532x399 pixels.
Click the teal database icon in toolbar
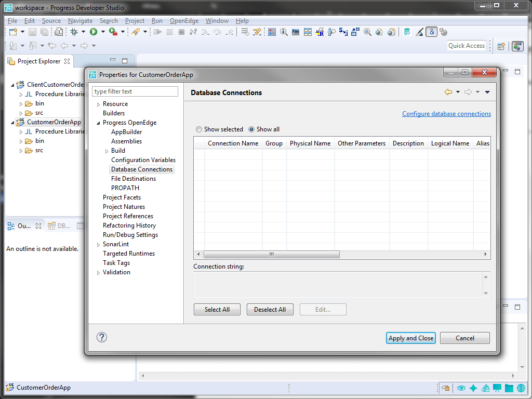(x=407, y=32)
